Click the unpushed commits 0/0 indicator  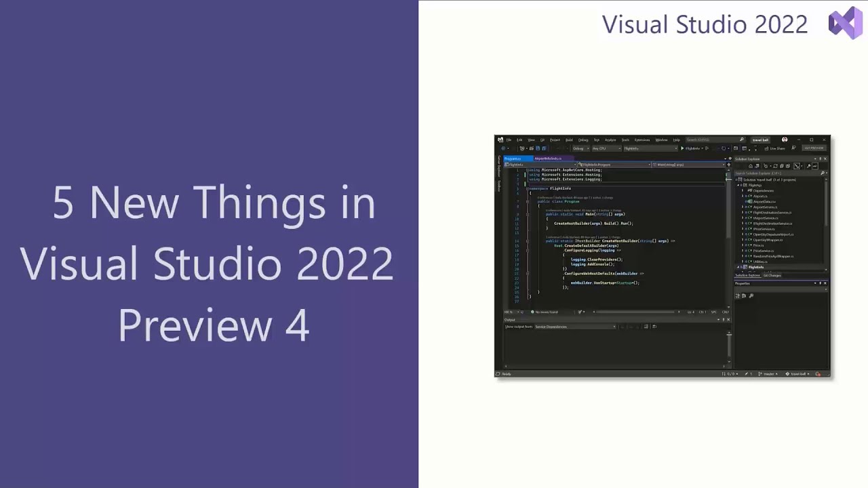730,374
